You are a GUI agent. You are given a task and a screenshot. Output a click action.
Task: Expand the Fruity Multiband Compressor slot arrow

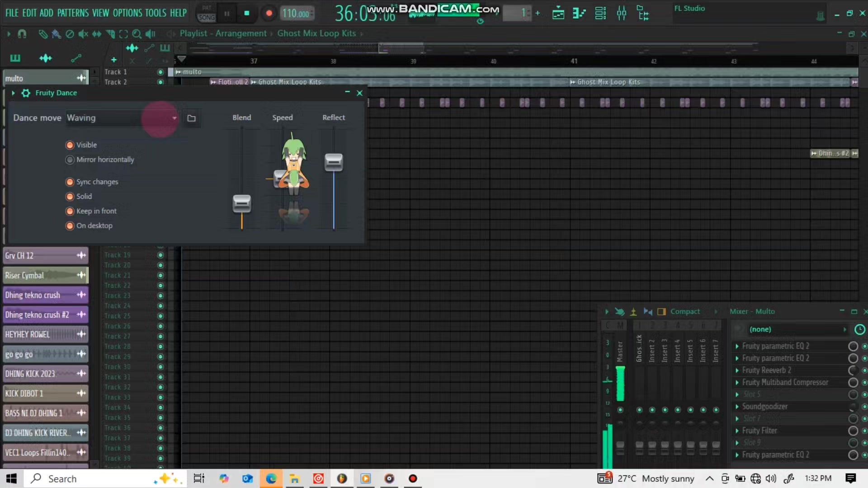coord(737,383)
